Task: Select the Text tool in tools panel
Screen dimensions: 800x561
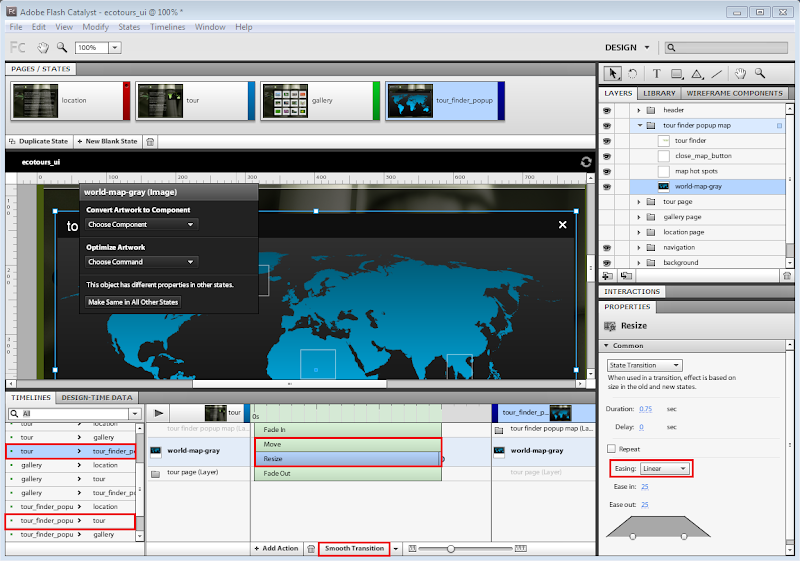Action: [656, 73]
